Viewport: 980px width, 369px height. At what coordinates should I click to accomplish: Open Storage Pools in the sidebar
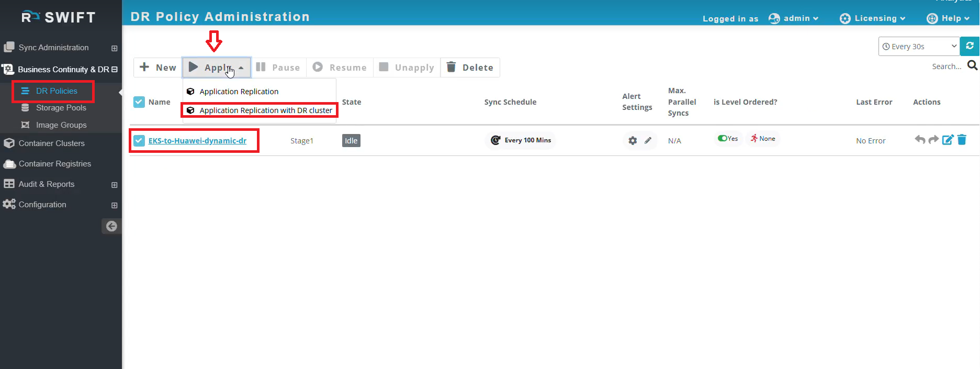coord(61,108)
